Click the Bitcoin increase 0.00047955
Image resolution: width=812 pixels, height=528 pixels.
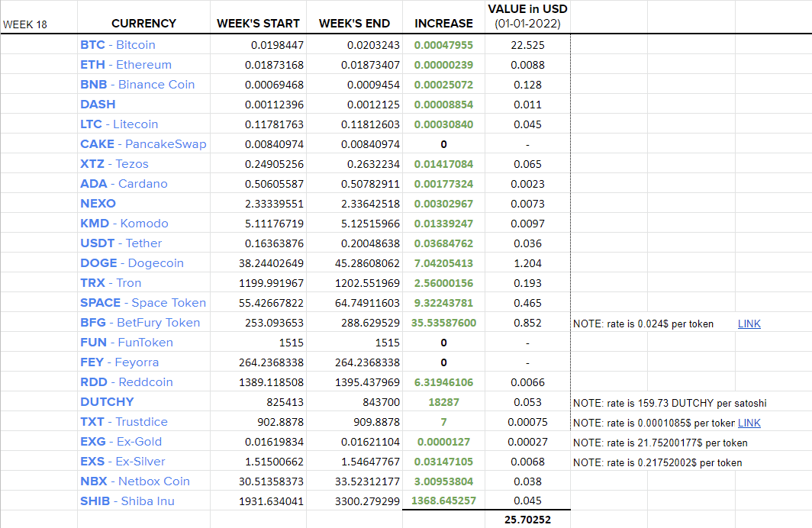[x=444, y=46]
